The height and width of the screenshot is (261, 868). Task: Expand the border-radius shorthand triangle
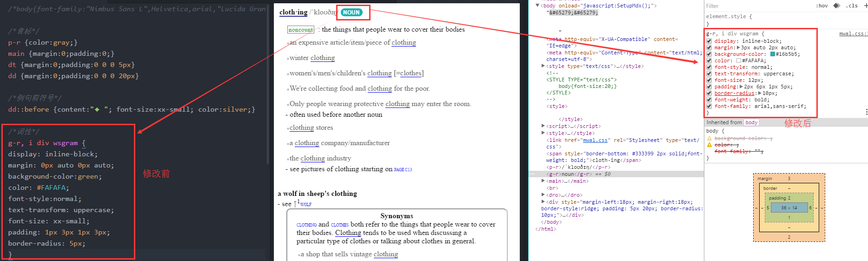(760, 93)
